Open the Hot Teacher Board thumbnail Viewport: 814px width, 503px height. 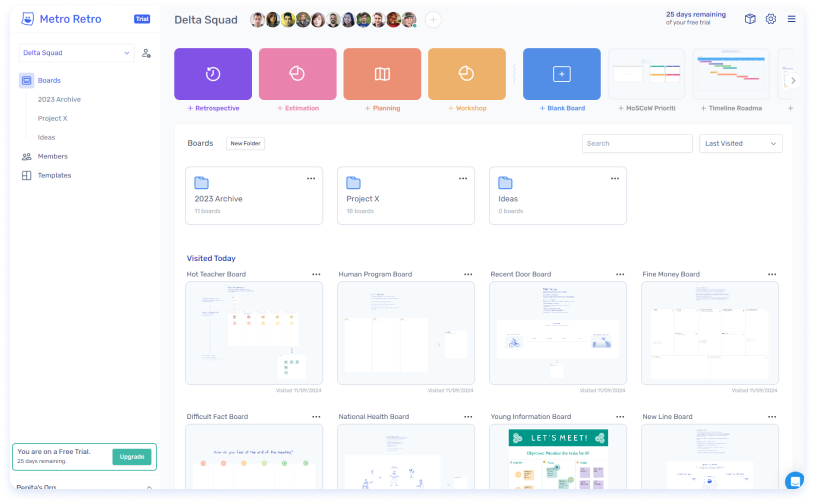tap(254, 333)
